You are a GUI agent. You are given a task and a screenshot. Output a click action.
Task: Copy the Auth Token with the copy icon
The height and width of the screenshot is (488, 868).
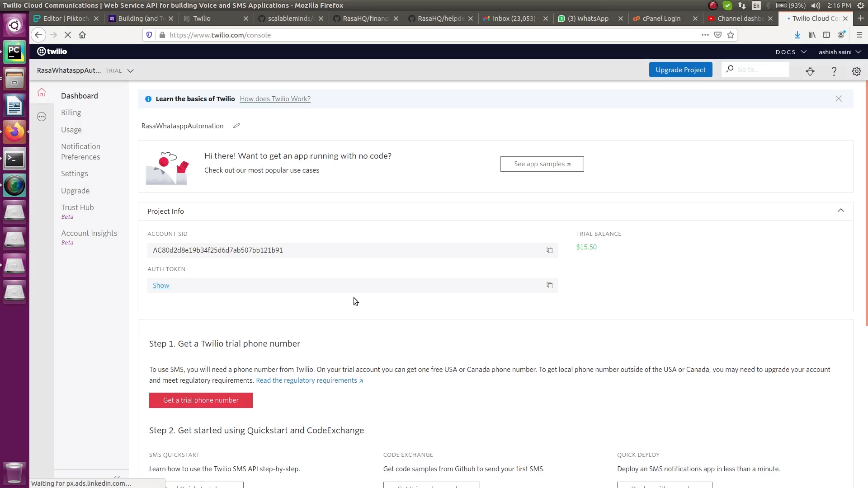[550, 285]
